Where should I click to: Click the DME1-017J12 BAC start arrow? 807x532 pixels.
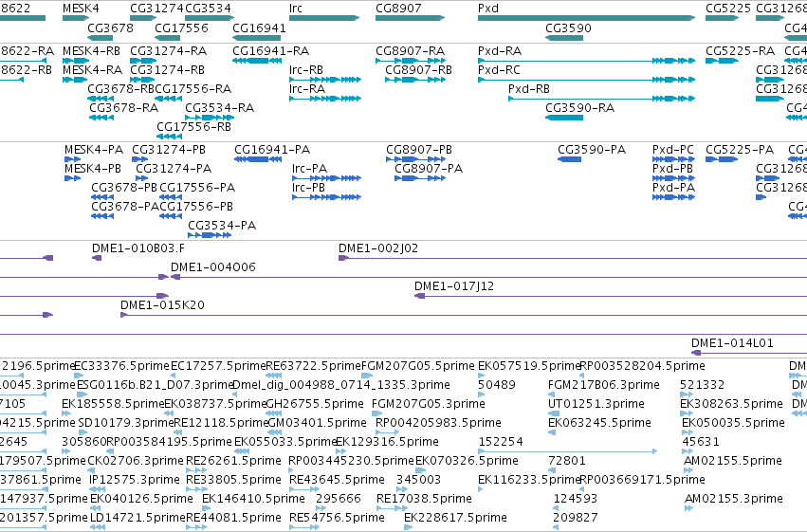click(x=419, y=296)
